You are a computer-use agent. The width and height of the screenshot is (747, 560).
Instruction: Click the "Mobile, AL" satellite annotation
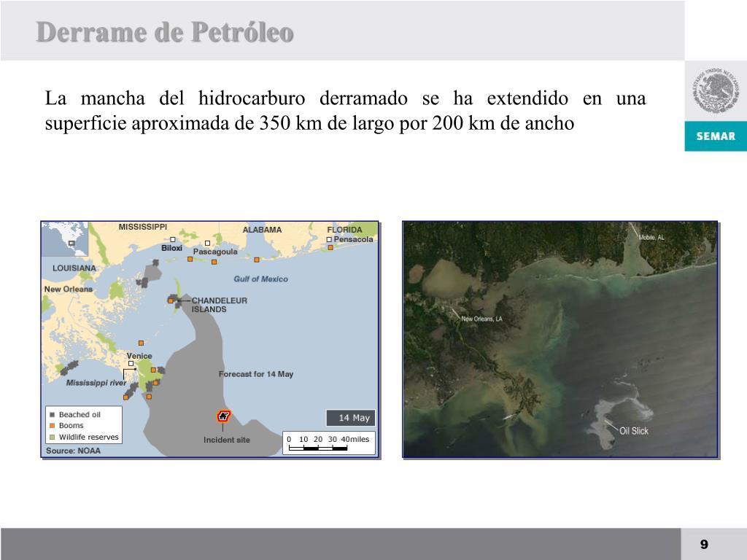[651, 237]
